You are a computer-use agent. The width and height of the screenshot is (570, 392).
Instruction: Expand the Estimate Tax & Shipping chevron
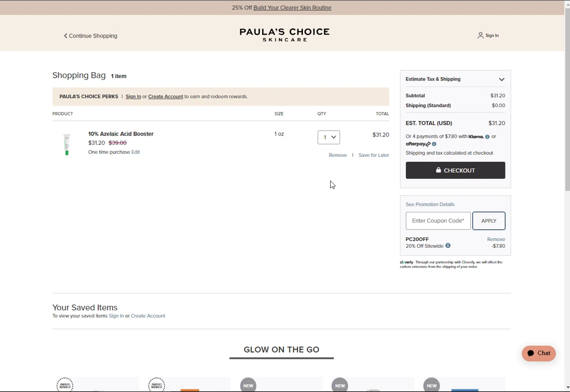coord(502,79)
